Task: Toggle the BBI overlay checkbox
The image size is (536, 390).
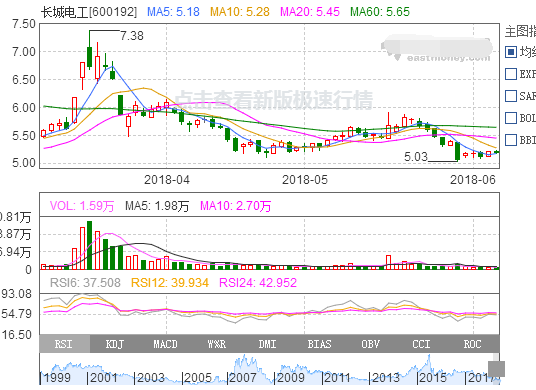Action: pyautogui.click(x=511, y=140)
